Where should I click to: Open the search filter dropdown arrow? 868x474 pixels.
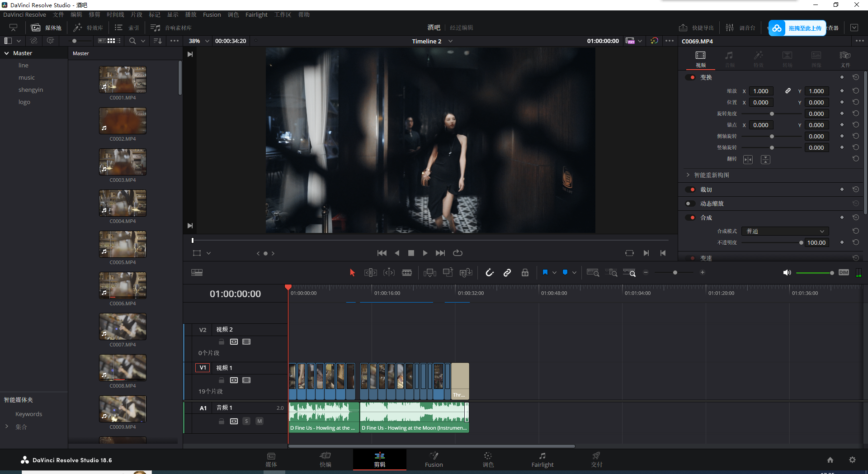tap(143, 41)
